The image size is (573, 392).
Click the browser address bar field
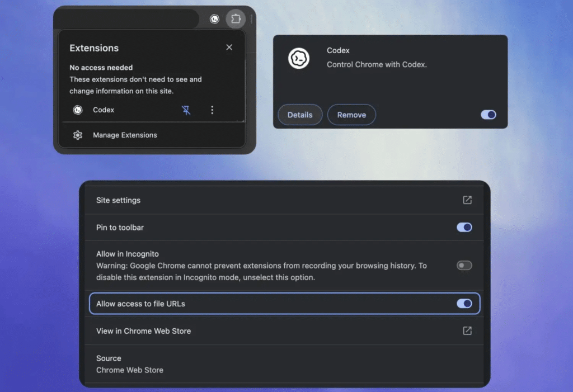click(x=127, y=18)
